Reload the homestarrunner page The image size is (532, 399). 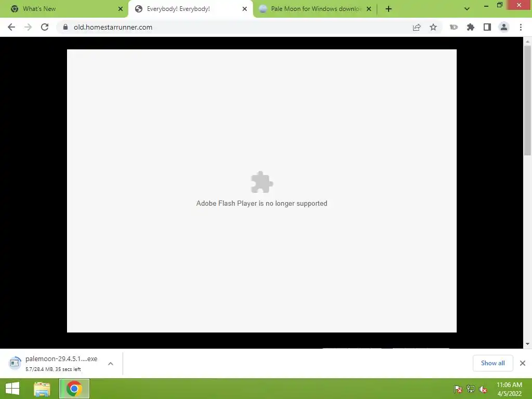click(x=45, y=27)
